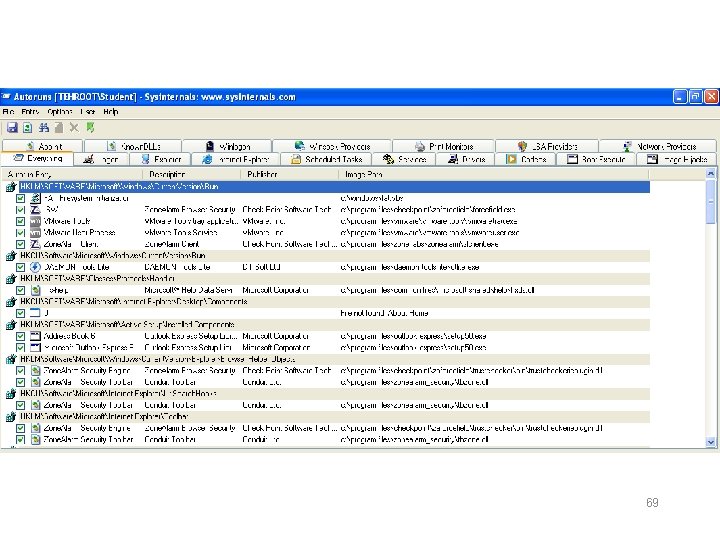This screenshot has width=720, height=540.
Task: Switch to the Boot Execute tab
Action: [596, 159]
